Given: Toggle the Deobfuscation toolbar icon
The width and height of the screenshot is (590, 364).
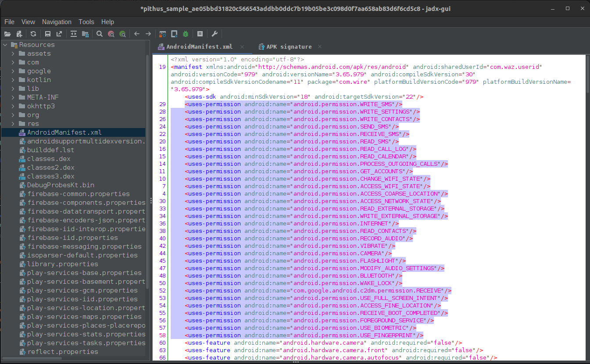Looking at the screenshot, I should (x=163, y=34).
